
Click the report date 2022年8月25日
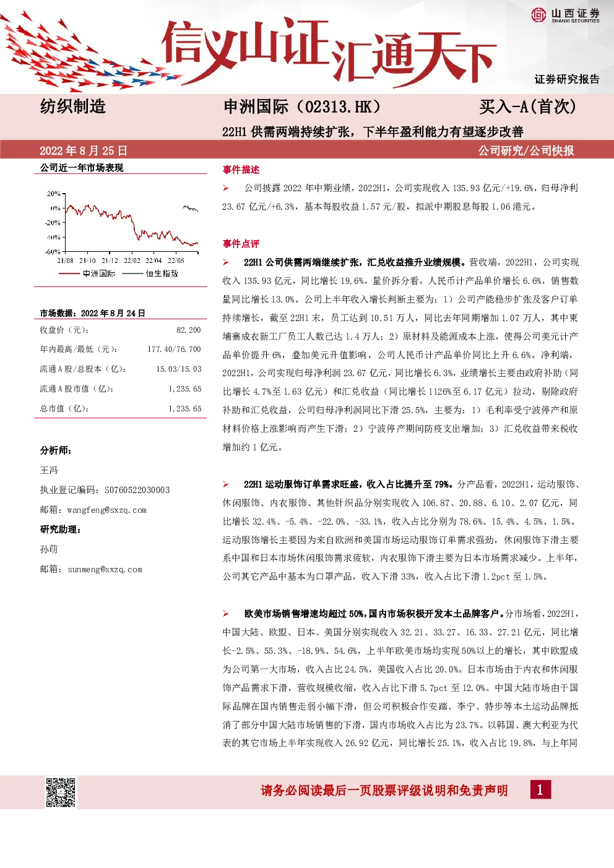pyautogui.click(x=84, y=150)
